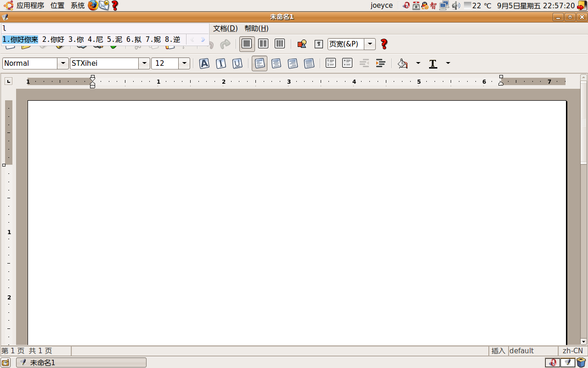Image resolution: width=588 pixels, height=368 pixels.
Task: Select IME candidate 5.泥
Action: coord(115,40)
